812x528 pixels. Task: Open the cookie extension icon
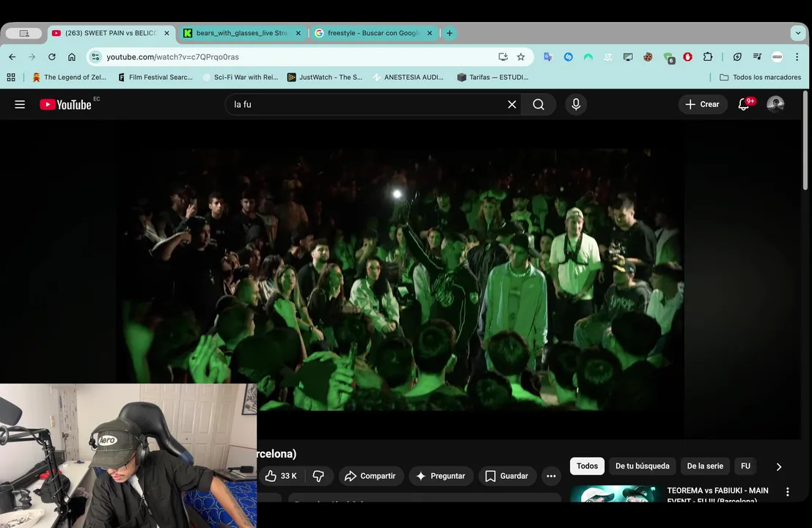648,57
